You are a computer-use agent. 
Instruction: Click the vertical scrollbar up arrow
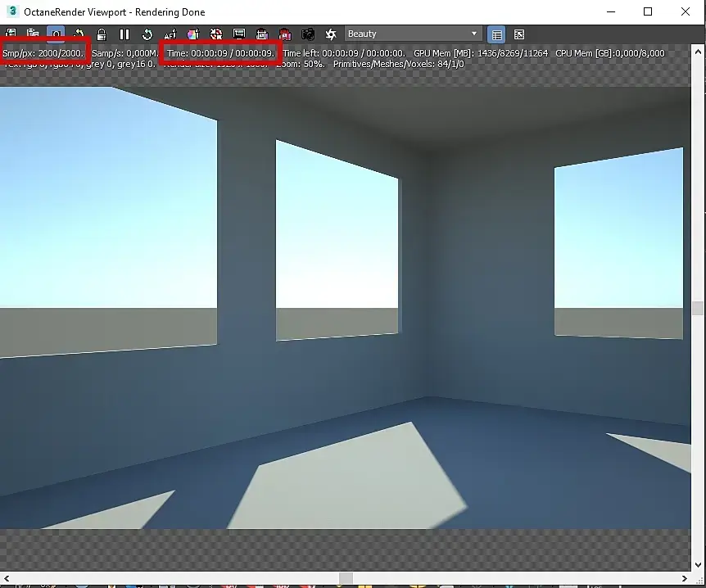(698, 52)
